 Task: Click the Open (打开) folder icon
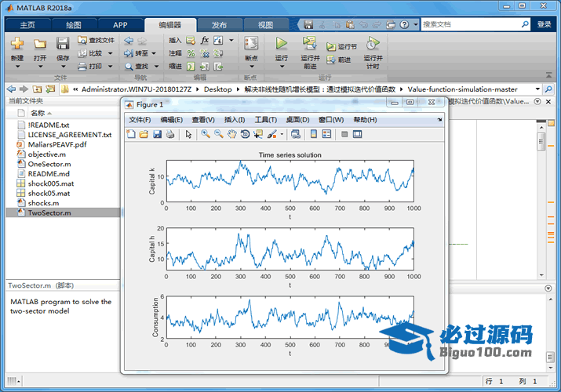click(x=40, y=44)
